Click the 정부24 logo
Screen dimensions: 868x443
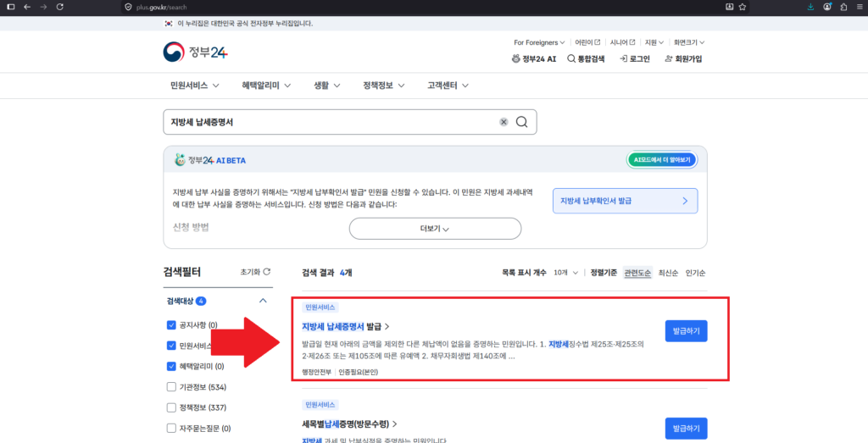196,53
